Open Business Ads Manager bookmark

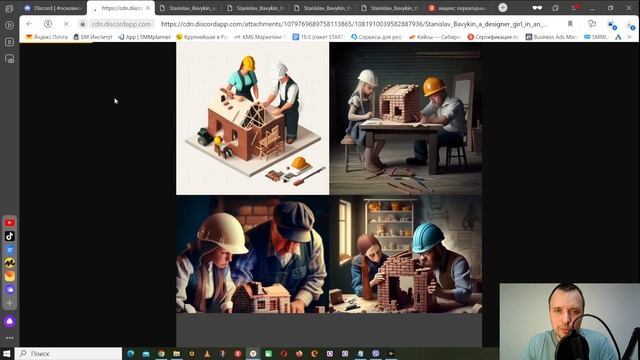(552, 37)
